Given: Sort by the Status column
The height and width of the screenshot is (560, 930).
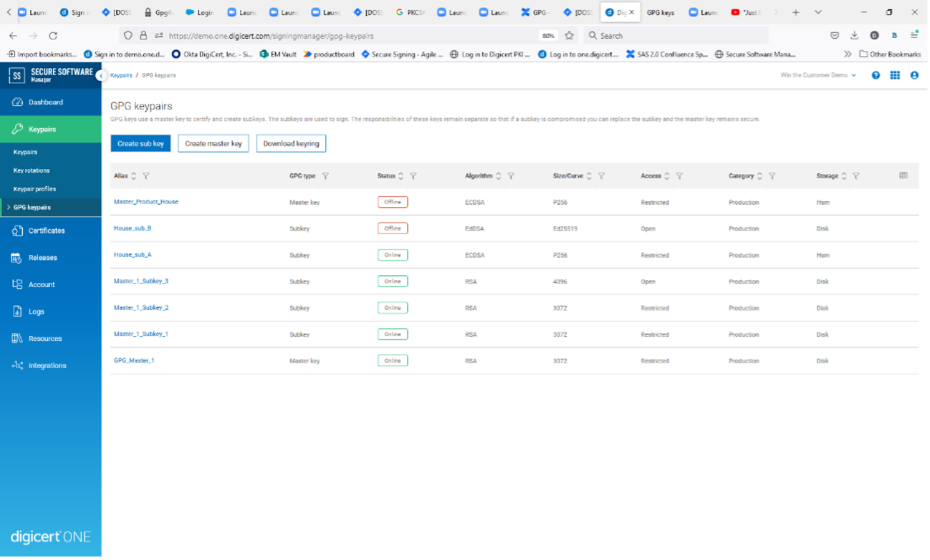Looking at the screenshot, I should [x=401, y=176].
